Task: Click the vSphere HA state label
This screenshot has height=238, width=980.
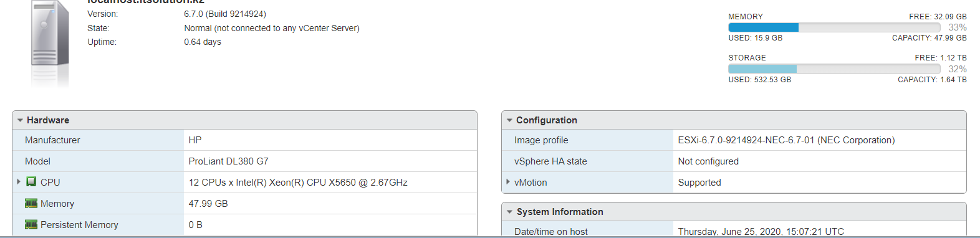Action: click(x=550, y=161)
